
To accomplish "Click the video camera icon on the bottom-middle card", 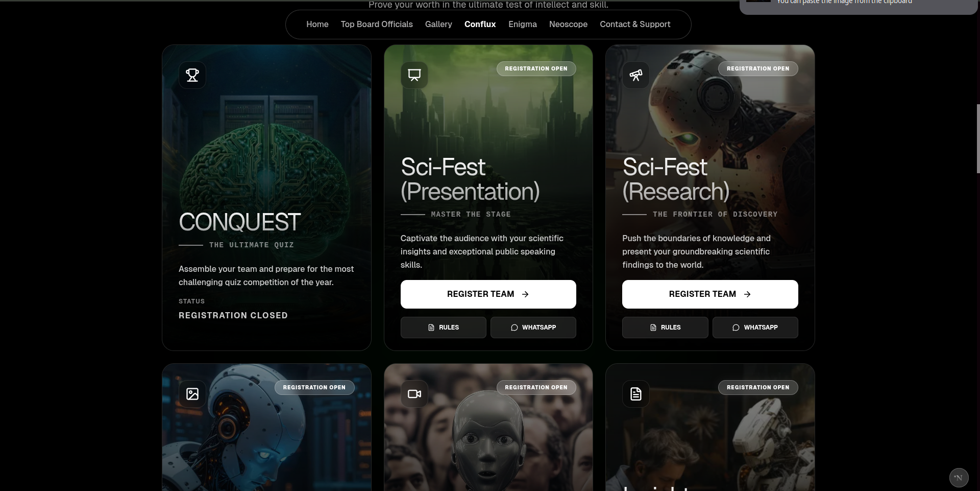I will coord(414,393).
